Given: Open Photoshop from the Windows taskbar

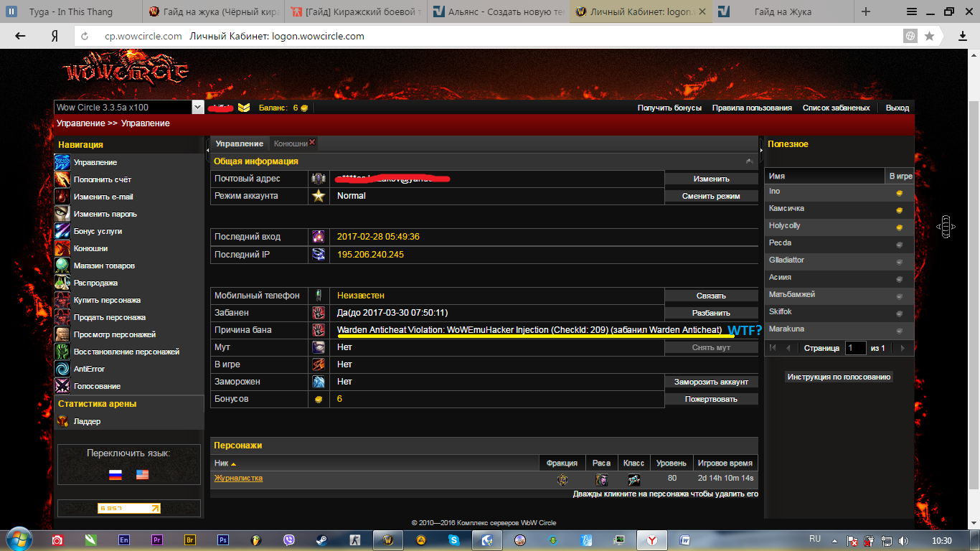Looking at the screenshot, I should tap(223, 540).
